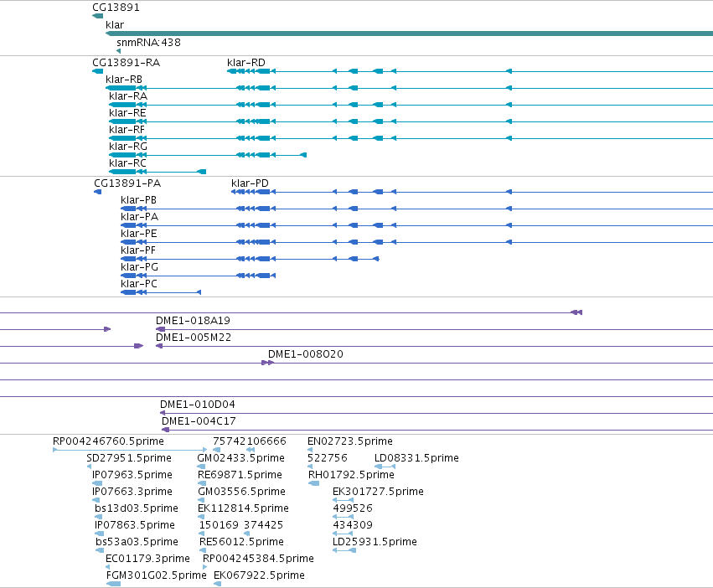This screenshot has width=713, height=588.
Task: Select the RH01792.5prime EST label
Action: point(352,475)
